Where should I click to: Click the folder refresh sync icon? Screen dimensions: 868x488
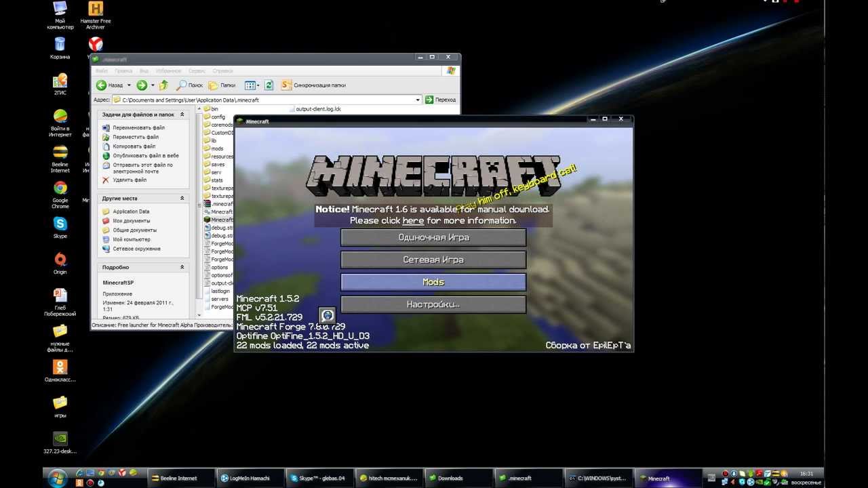coord(269,85)
